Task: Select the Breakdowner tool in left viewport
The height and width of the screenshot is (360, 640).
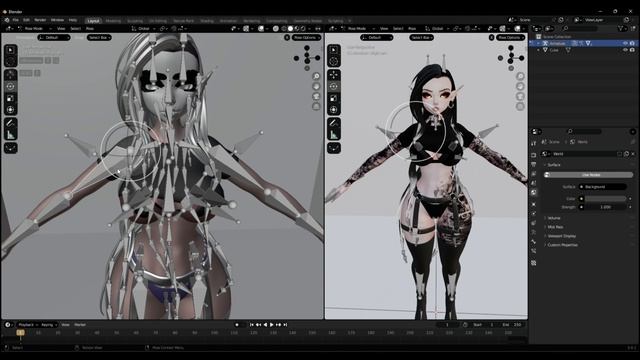Action: 11,148
